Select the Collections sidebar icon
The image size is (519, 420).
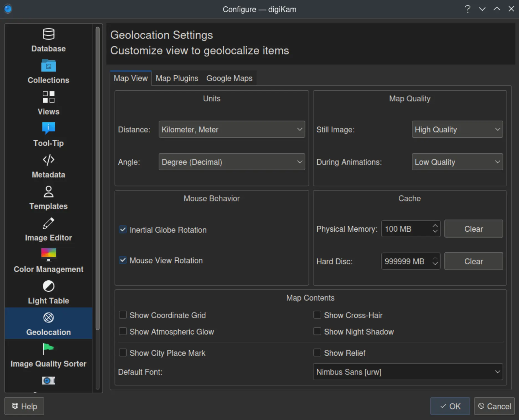[48, 66]
